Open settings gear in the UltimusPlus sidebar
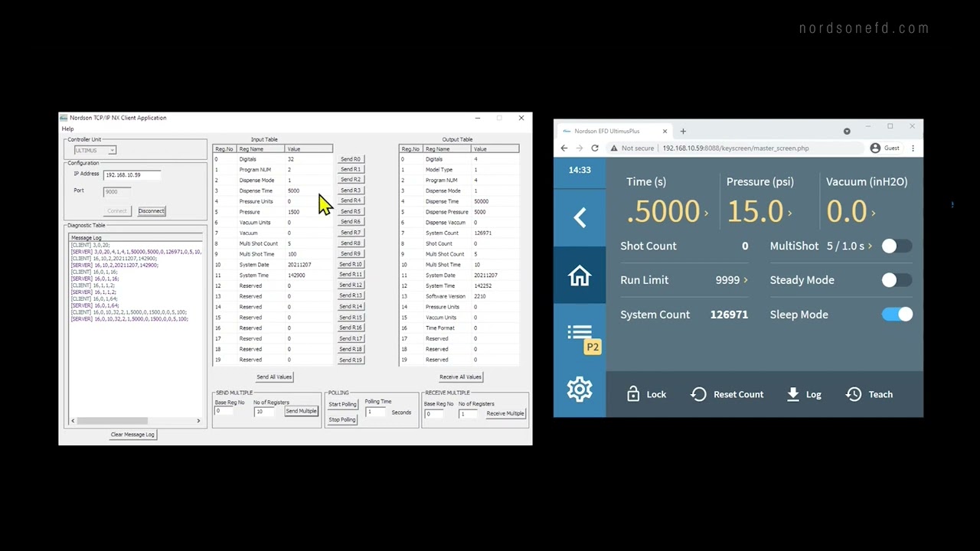The image size is (980, 551). tap(580, 390)
